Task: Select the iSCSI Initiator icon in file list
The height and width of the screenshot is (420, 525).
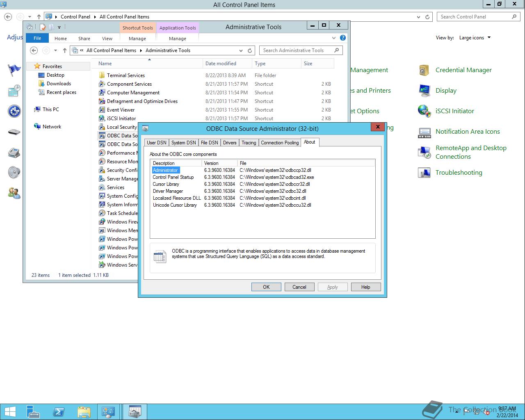Action: tap(102, 119)
